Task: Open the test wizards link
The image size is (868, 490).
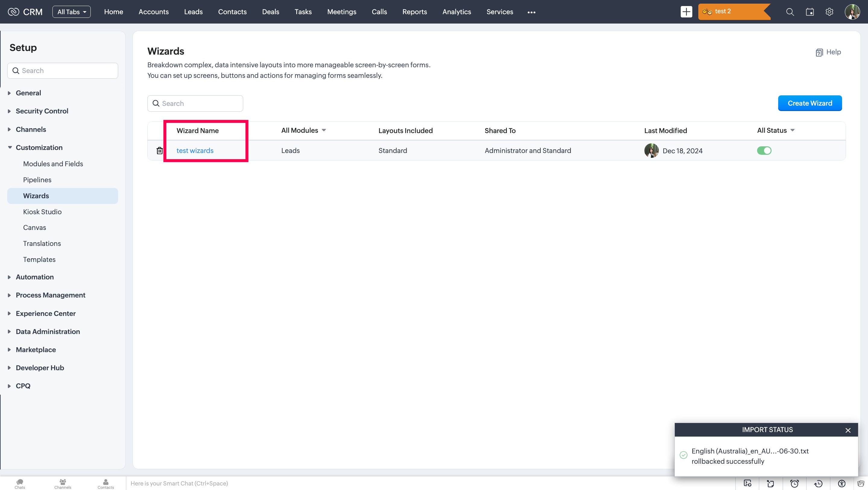Action: click(x=195, y=151)
